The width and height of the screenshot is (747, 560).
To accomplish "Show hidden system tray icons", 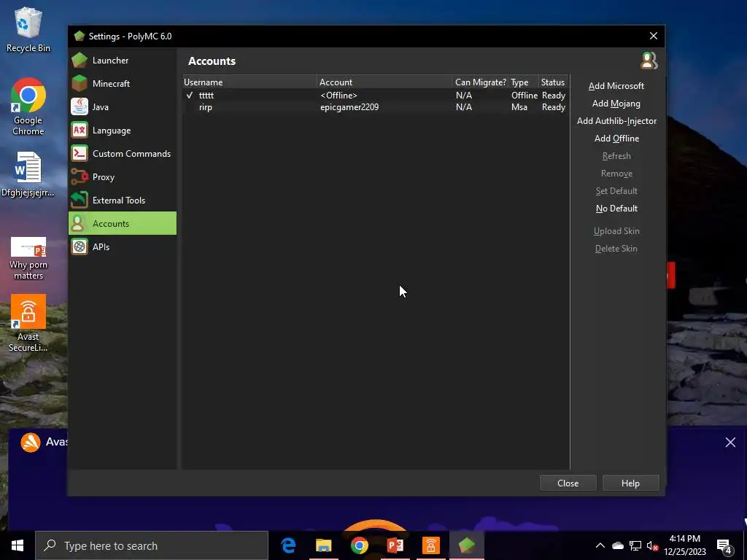I will 600,545.
